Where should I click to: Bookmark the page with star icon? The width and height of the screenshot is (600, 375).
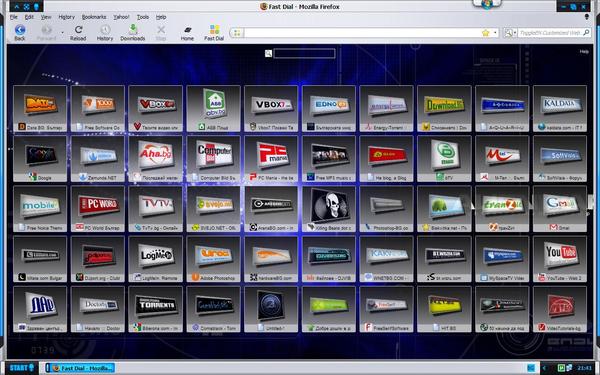point(486,33)
